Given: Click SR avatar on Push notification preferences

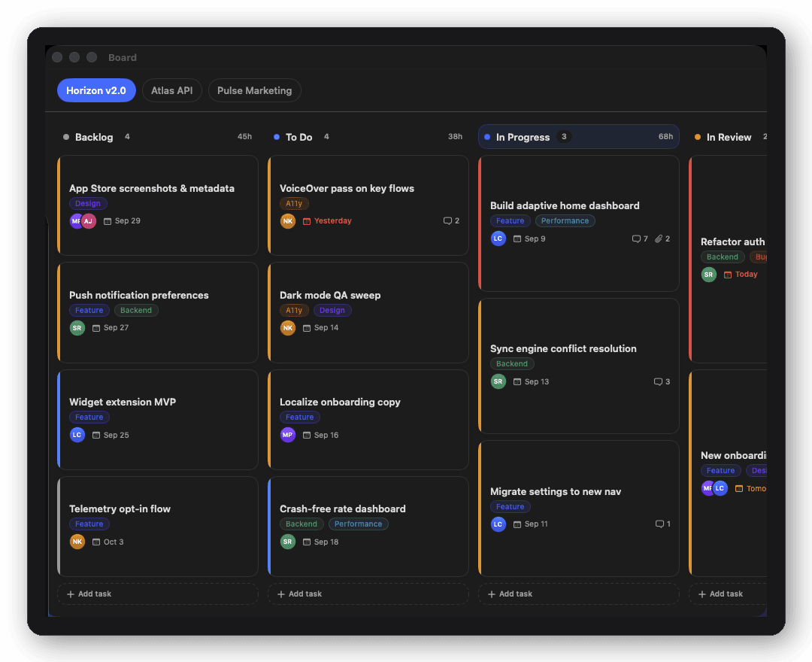Looking at the screenshot, I should click(x=77, y=328).
